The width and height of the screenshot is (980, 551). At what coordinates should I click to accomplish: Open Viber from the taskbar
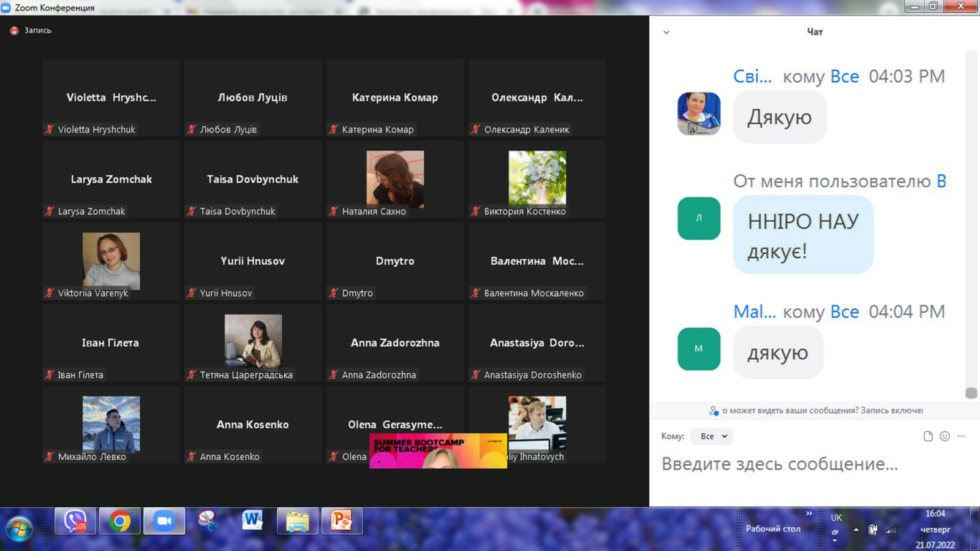[75, 522]
